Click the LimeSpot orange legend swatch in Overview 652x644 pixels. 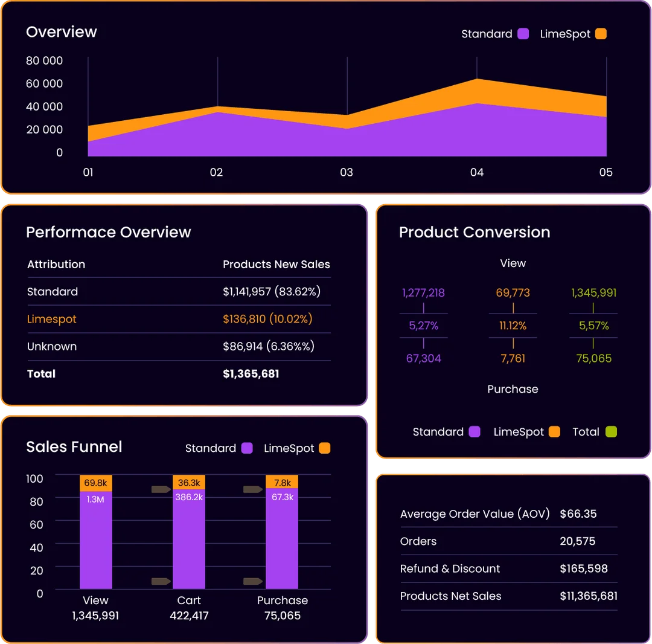(x=601, y=34)
